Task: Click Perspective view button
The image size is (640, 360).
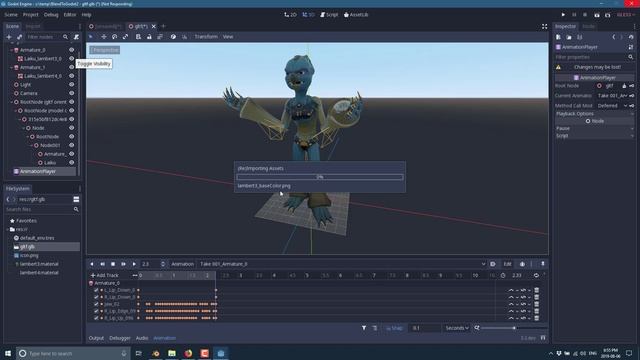Action: (x=105, y=50)
